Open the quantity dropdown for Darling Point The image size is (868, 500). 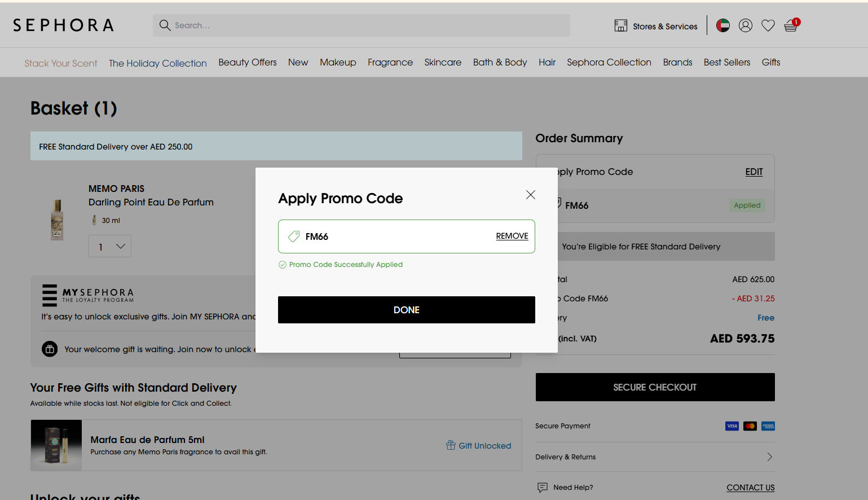tap(110, 246)
